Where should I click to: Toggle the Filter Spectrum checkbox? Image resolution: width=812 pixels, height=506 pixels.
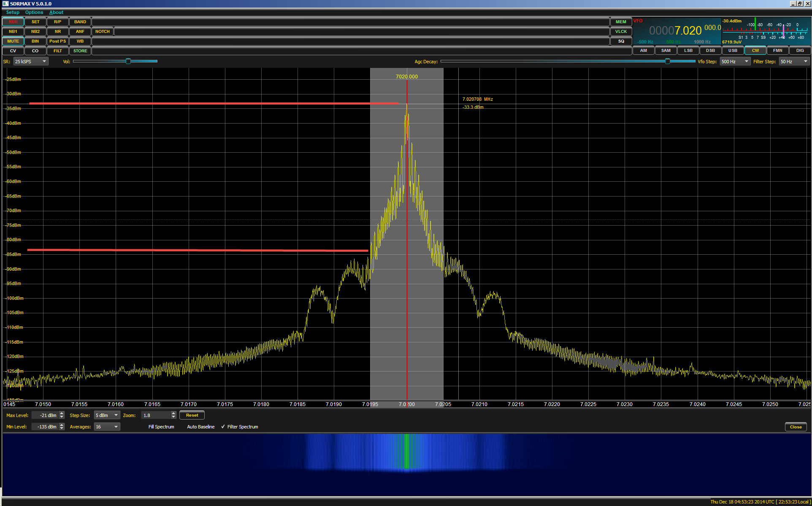coord(223,427)
